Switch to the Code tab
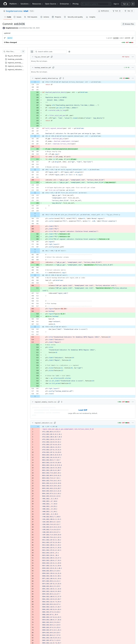The height and width of the screenshot is (644, 138). (8, 17)
